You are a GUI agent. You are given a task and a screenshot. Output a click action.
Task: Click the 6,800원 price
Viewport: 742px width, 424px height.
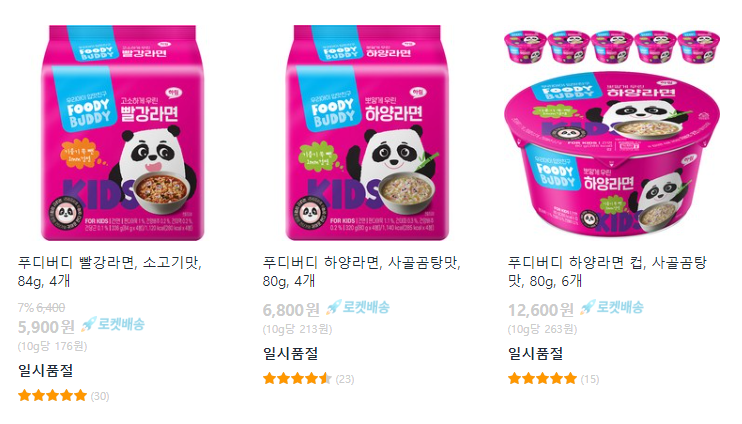291,310
